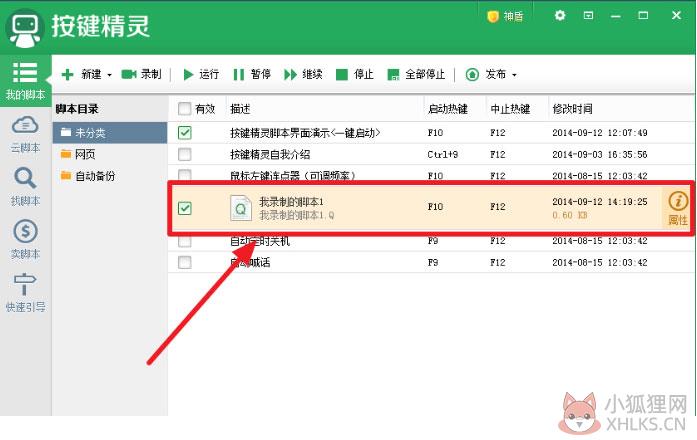Click the 脚本目录 panel header

77,109
